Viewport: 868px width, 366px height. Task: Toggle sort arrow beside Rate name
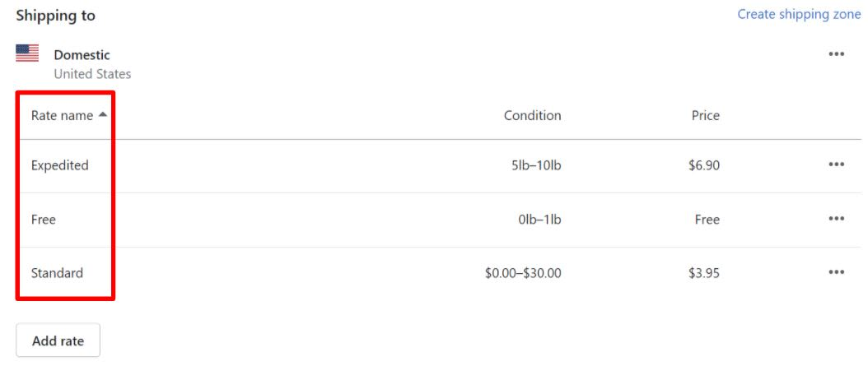click(102, 115)
